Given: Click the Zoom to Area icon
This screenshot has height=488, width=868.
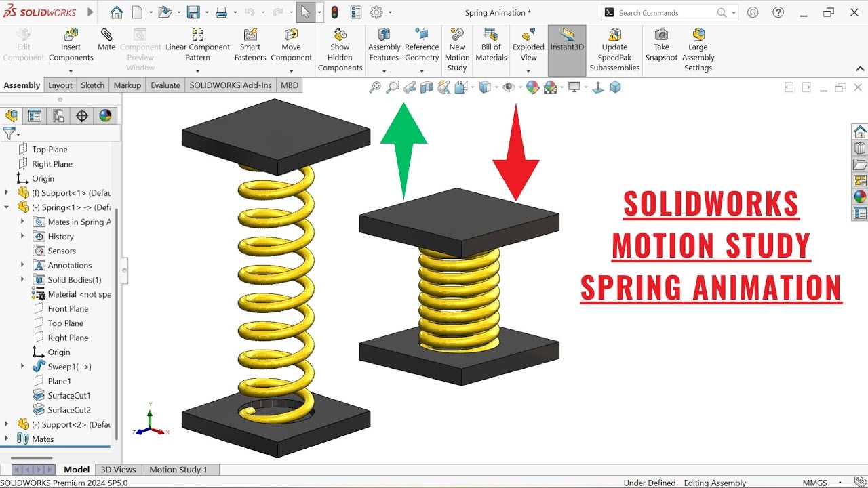Looking at the screenshot, I should (x=392, y=87).
